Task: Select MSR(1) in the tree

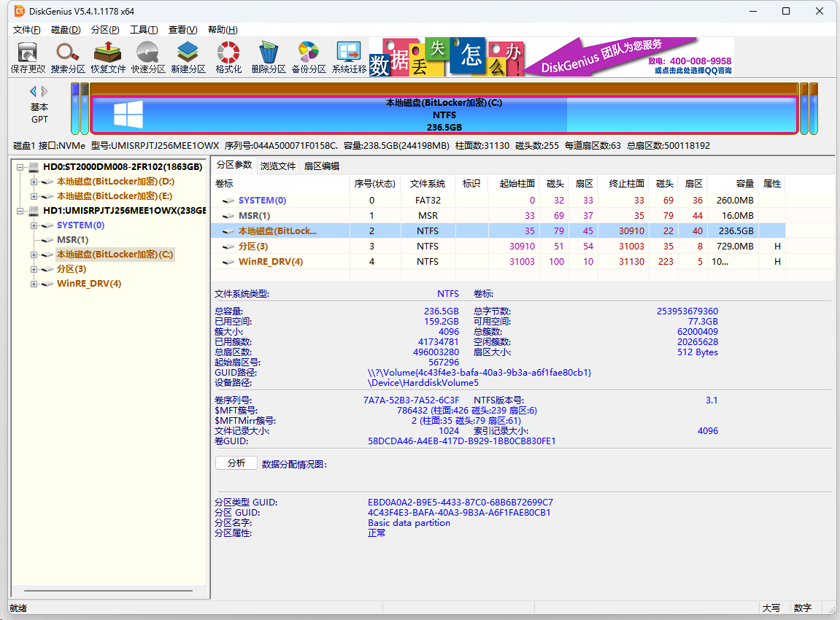Action: pyautogui.click(x=72, y=240)
